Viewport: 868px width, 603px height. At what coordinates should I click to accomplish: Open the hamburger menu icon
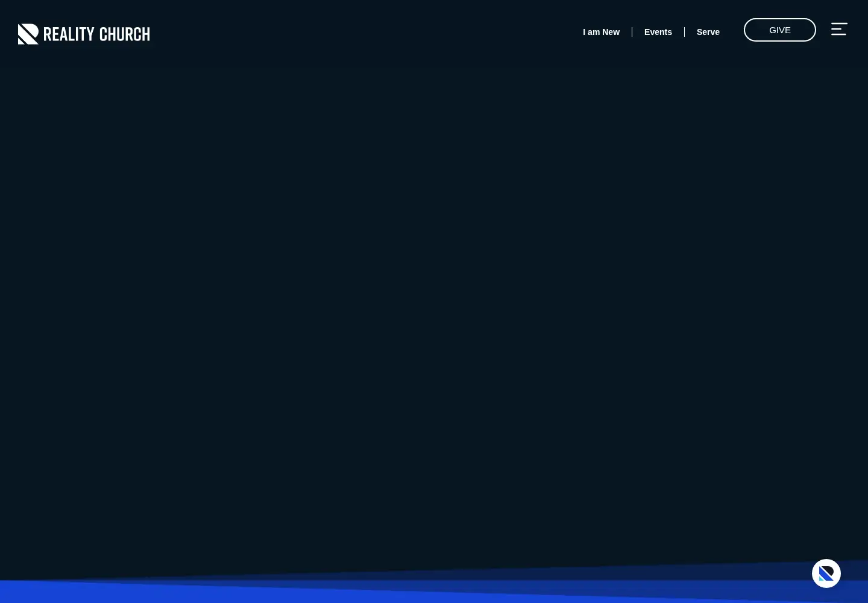coord(839,30)
